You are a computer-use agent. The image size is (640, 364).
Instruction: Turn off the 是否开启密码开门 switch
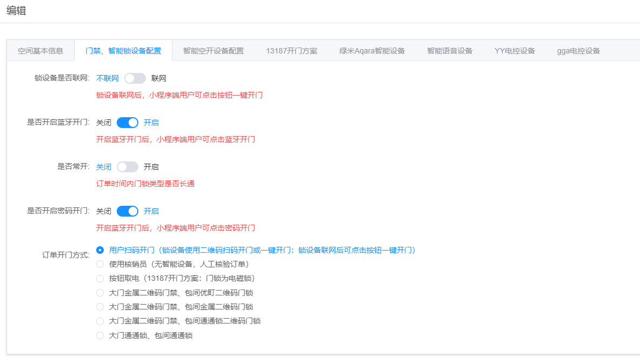128,211
